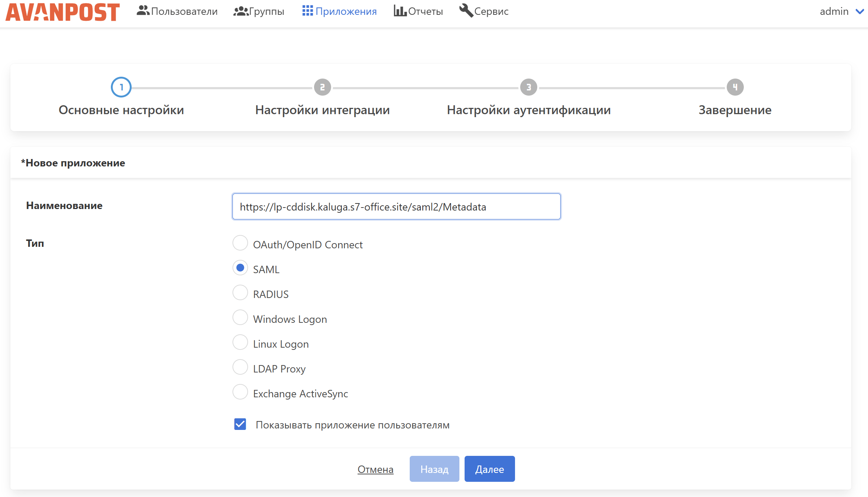This screenshot has width=868, height=497.
Task: Select the RADIUS radio button
Action: pyautogui.click(x=240, y=293)
